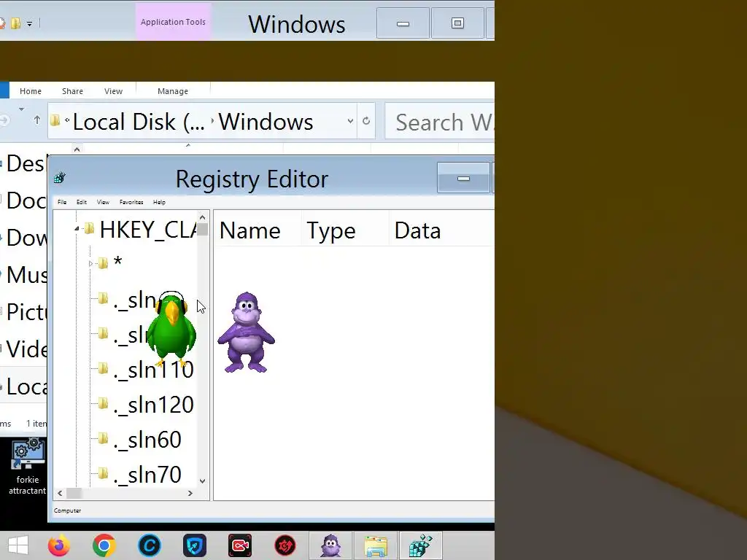Click Local Disk in the address breadcrumb

(139, 122)
